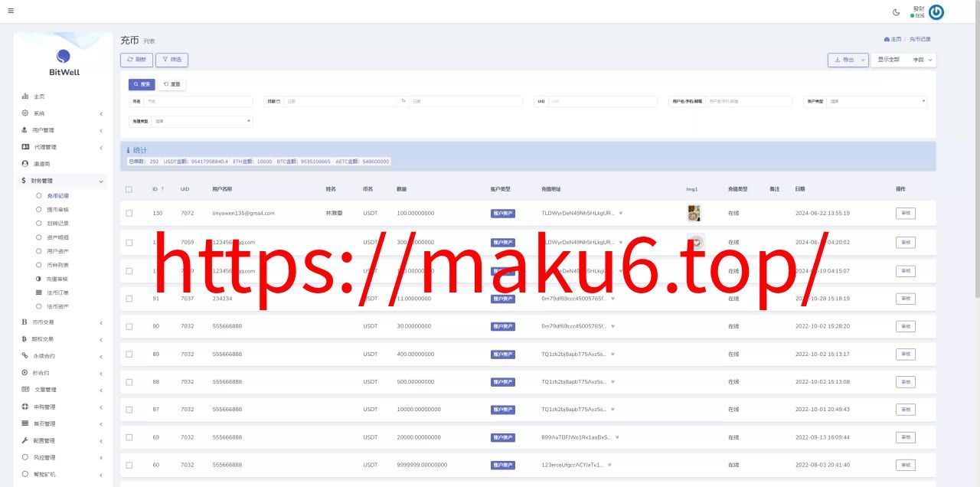Screen dimensions: 980x487
Task: Click the 期权交易 icon in sidebar
Action: (x=25, y=338)
